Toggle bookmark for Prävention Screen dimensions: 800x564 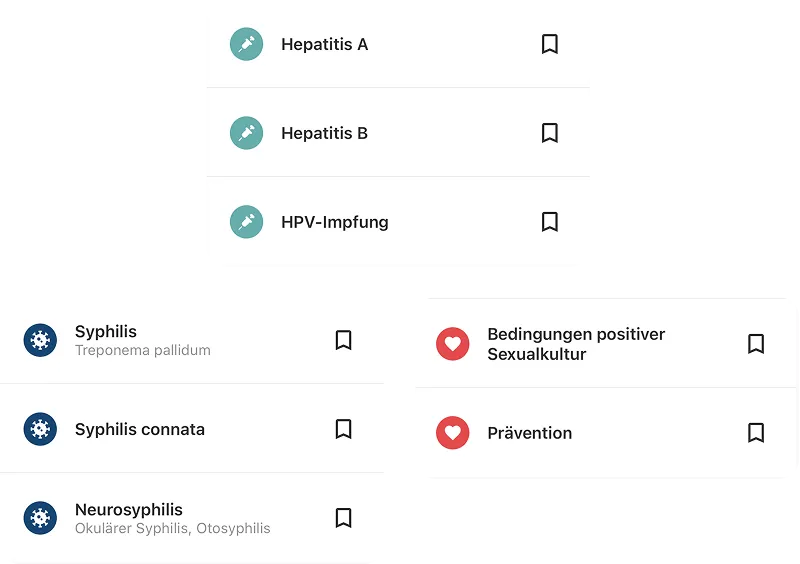pyautogui.click(x=756, y=433)
